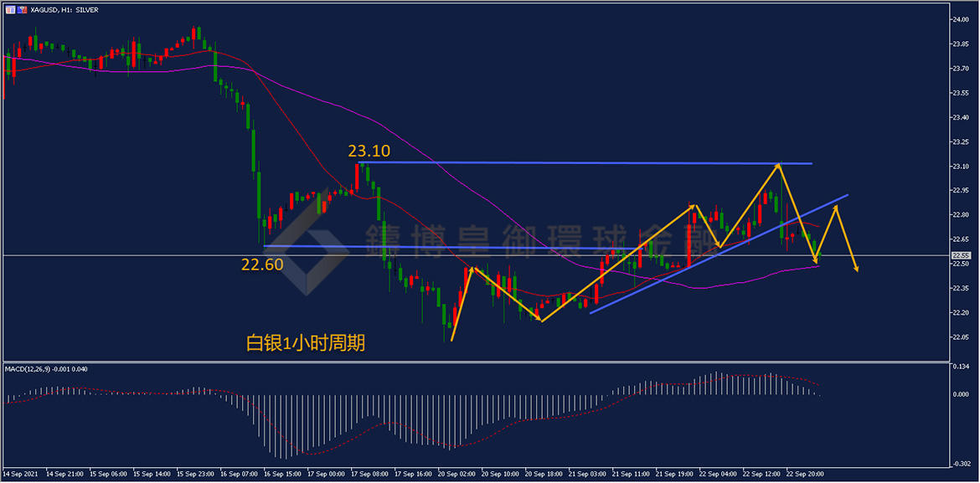Viewport: 980px width, 483px height.
Task: Click the MACD 0.134 scale value
Action: 960,367
